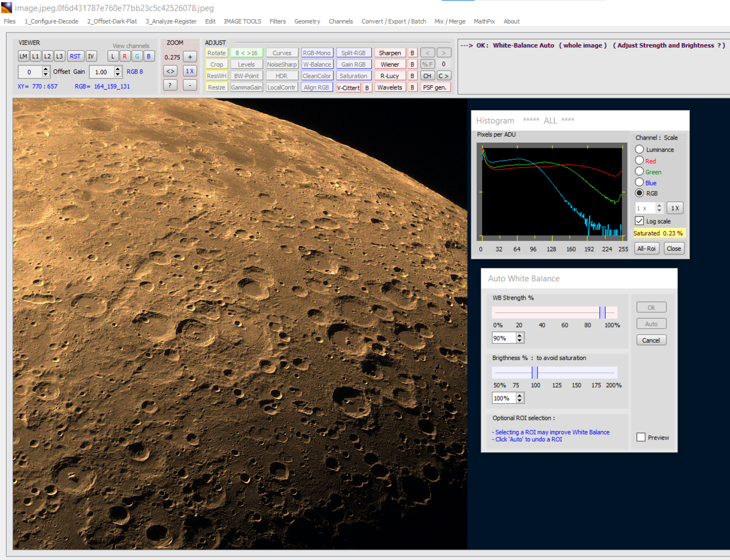Open the Geometry menu
Screen dimensions: 730x560
pyautogui.click(x=307, y=21)
